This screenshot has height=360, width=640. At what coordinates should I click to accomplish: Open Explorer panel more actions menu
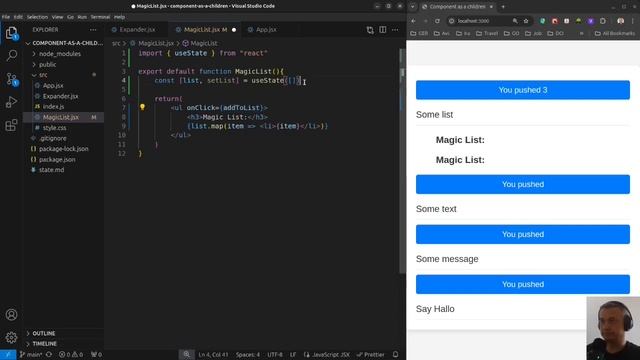click(x=93, y=30)
